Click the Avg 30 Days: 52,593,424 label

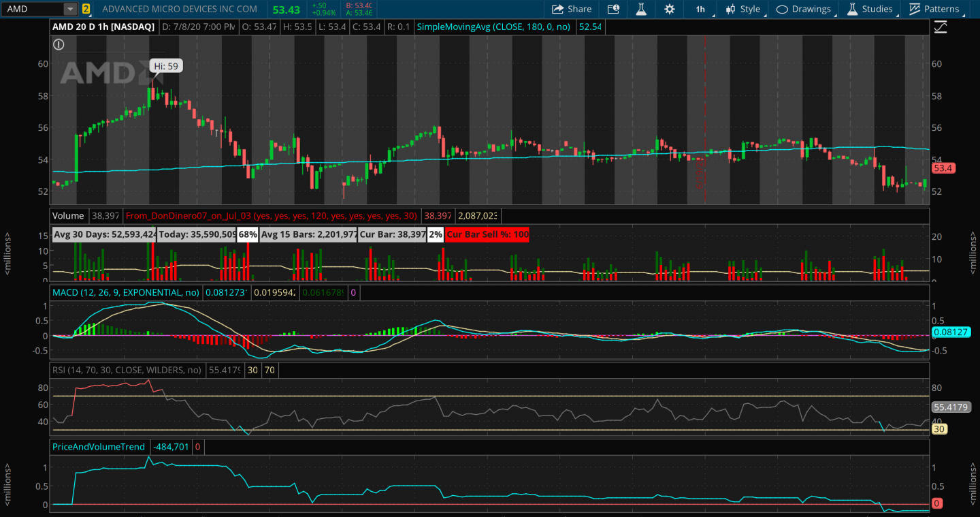point(104,234)
